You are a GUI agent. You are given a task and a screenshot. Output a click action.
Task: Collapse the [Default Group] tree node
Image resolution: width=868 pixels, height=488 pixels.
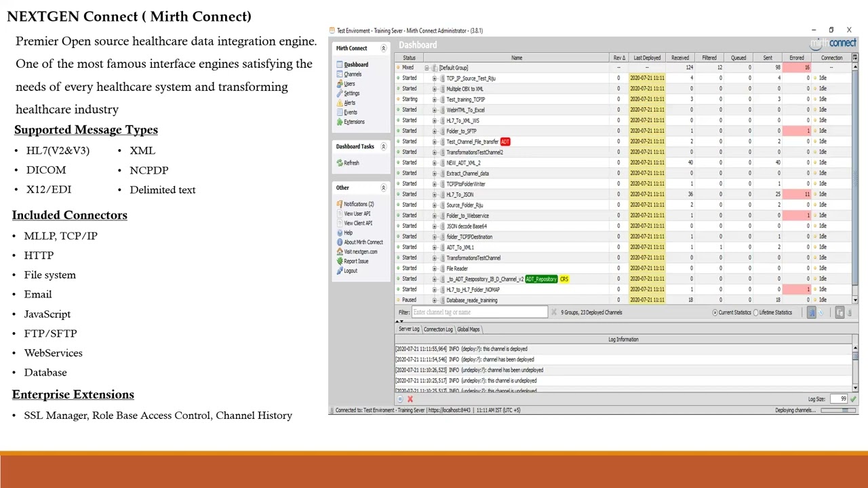click(x=427, y=68)
